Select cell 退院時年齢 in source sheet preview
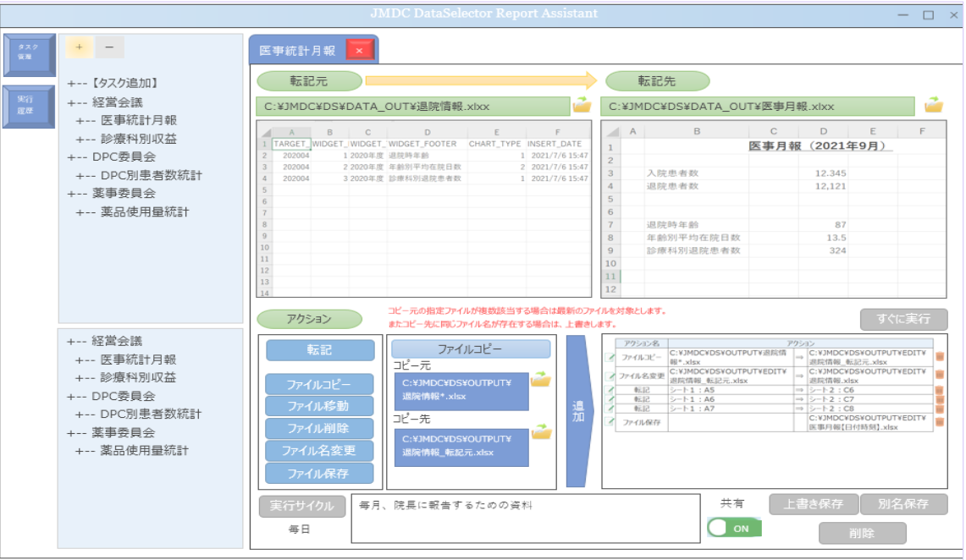966x560 pixels. point(427,156)
